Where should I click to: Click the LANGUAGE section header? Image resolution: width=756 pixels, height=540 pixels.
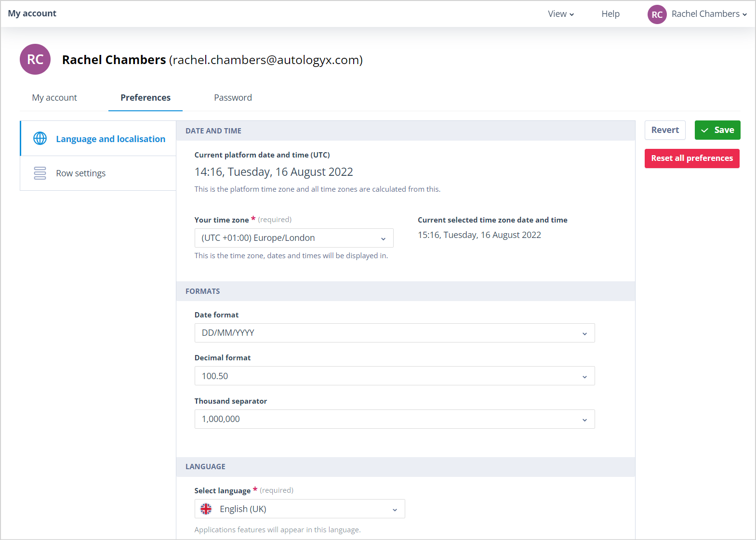click(406, 466)
